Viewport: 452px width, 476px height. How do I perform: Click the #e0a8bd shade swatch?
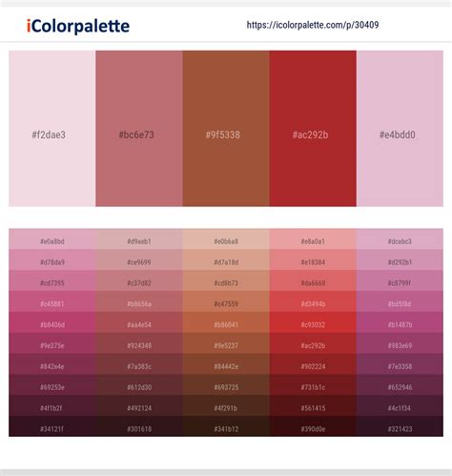(52, 238)
